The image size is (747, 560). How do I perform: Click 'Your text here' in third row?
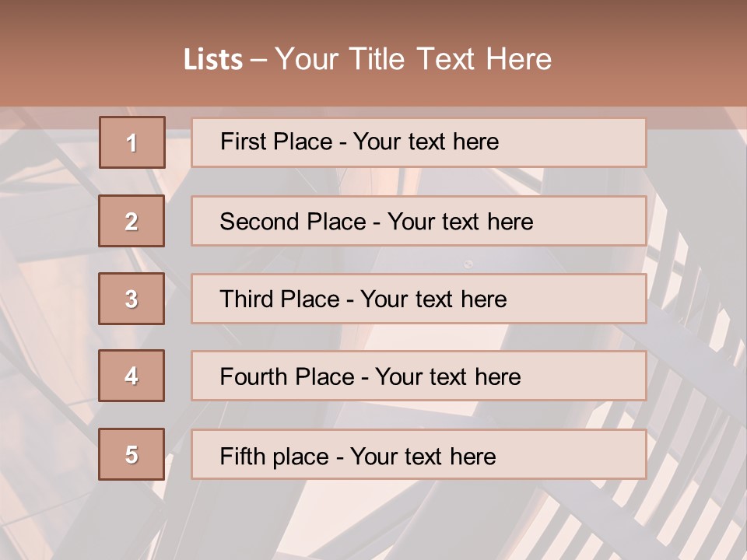point(433,299)
